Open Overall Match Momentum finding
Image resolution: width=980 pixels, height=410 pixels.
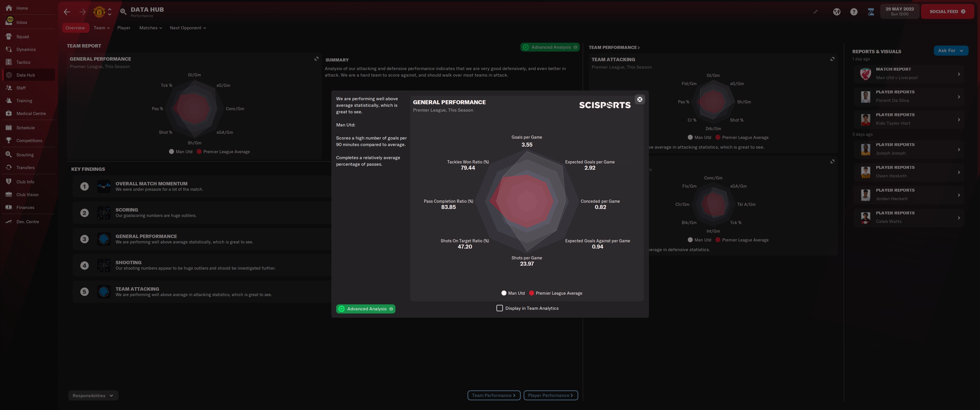click(202, 186)
